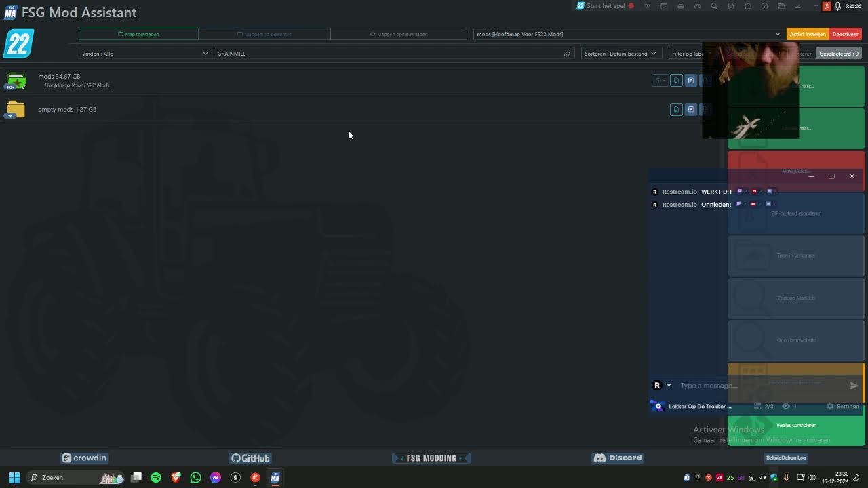
Task: Open the crowdin link in footer
Action: coord(85,458)
